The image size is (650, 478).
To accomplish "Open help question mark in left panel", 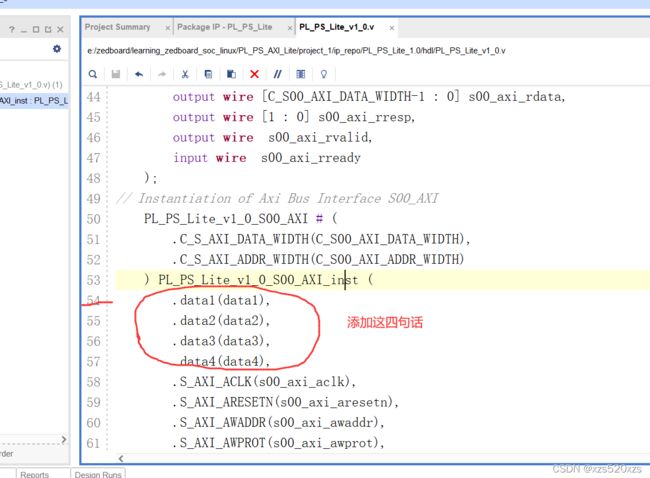I will tap(12, 29).
